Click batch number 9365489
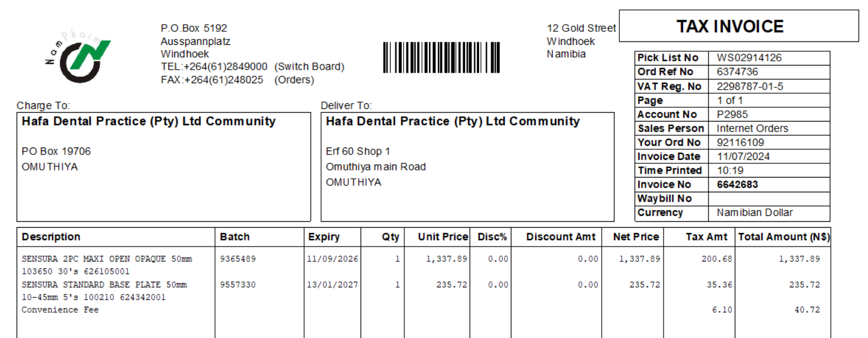Screen dimensions: 868x338 pyautogui.click(x=238, y=259)
